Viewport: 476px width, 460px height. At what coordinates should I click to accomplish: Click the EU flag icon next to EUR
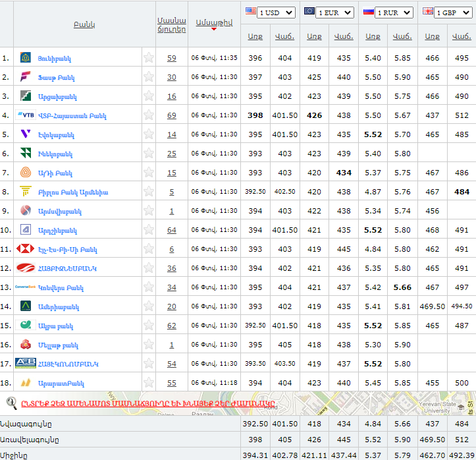point(309,11)
